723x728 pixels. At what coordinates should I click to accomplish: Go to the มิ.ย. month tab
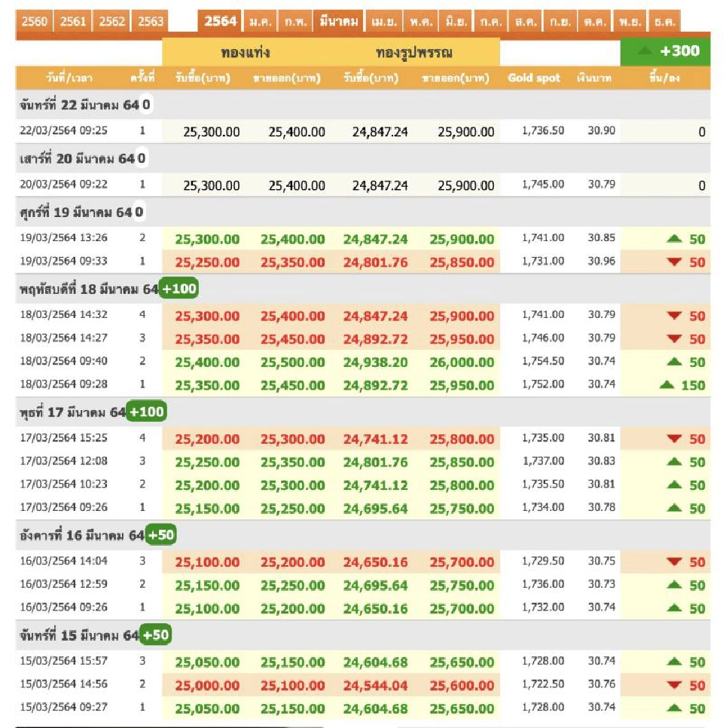point(456,21)
